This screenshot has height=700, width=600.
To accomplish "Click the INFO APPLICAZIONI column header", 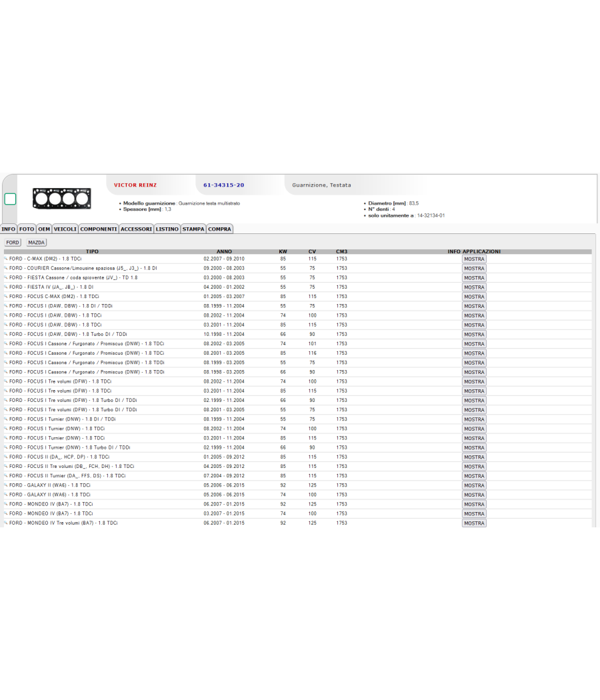I will click(474, 251).
